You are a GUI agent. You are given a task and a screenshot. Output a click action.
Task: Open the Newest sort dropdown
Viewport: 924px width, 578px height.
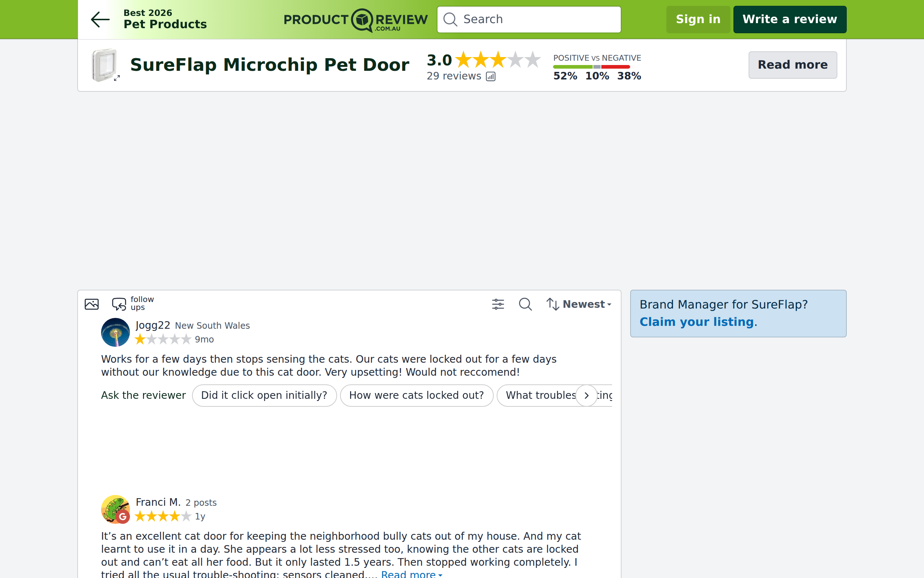tap(579, 304)
